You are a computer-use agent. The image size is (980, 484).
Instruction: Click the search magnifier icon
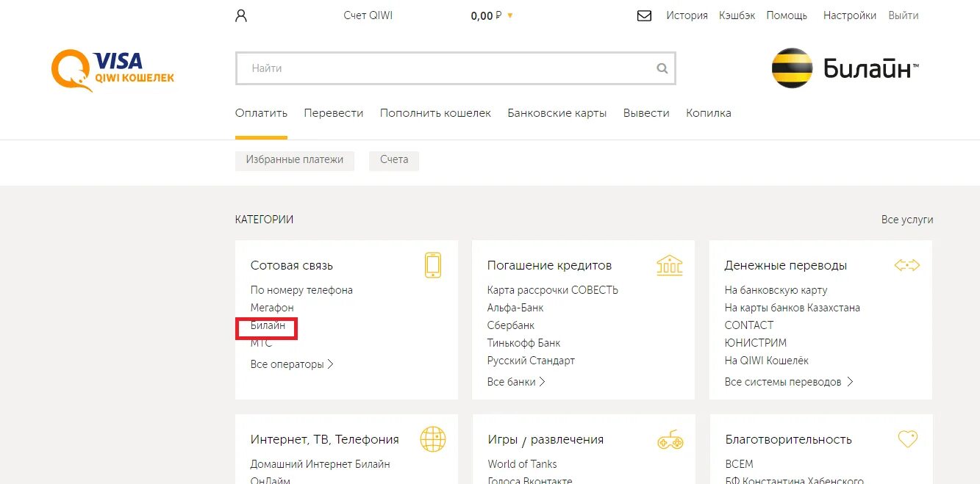click(662, 68)
